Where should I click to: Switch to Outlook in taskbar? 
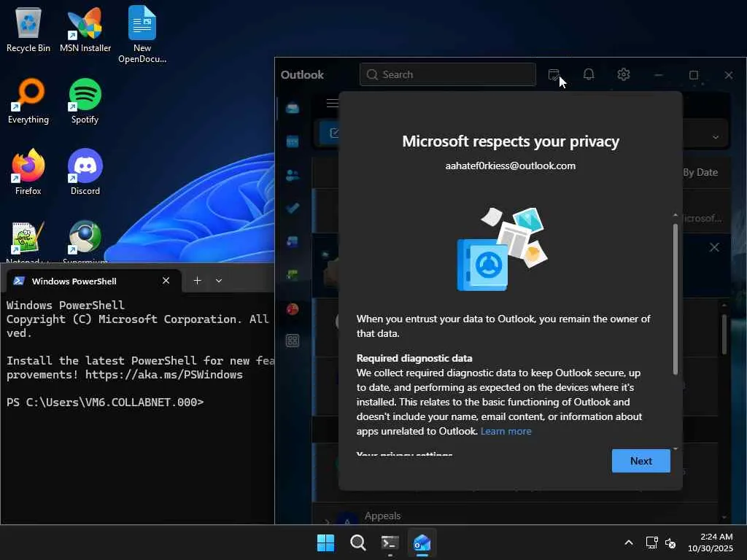[422, 542]
